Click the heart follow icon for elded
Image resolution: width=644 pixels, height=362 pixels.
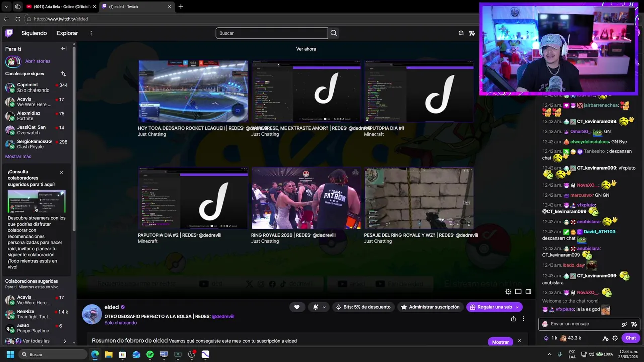click(297, 307)
